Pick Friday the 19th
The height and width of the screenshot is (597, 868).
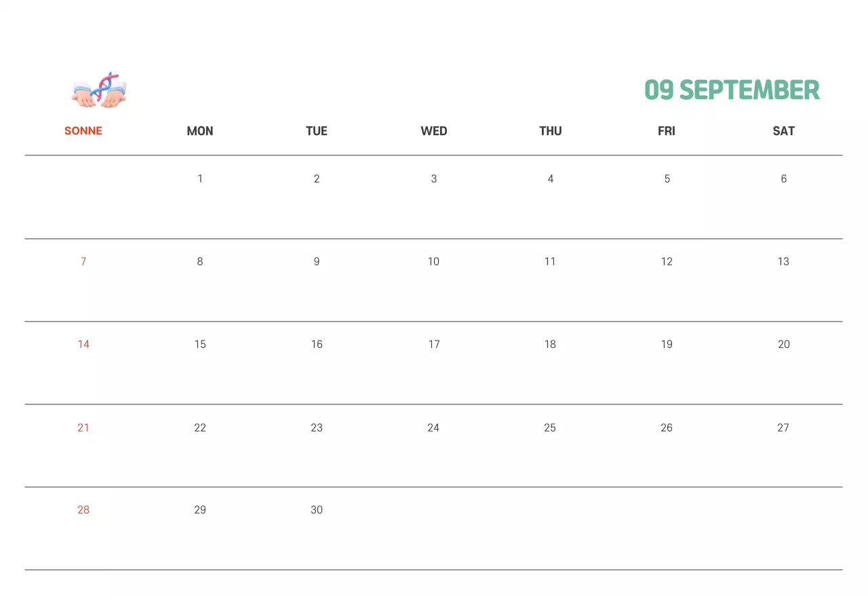click(x=667, y=345)
